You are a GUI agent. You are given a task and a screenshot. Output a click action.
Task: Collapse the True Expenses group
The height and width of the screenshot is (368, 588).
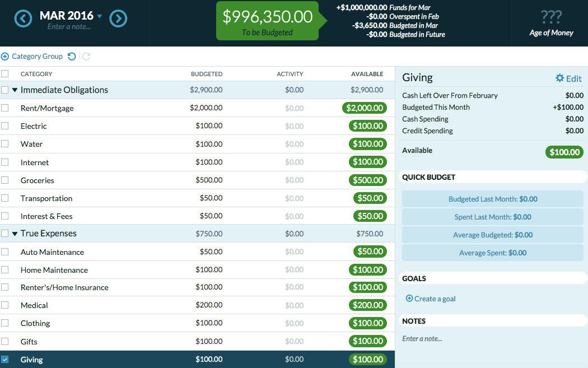click(15, 234)
